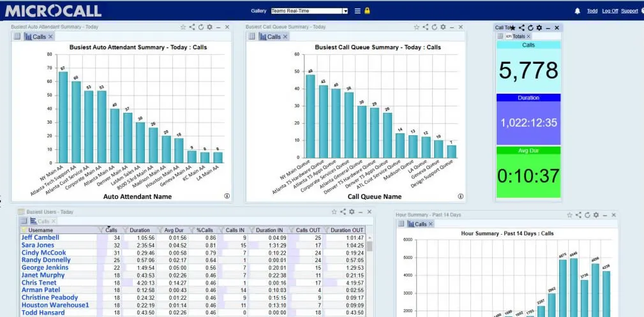The width and height of the screenshot is (644, 317).
Task: Minimize the Busiest Call Queue Summary panel
Action: click(x=452, y=27)
